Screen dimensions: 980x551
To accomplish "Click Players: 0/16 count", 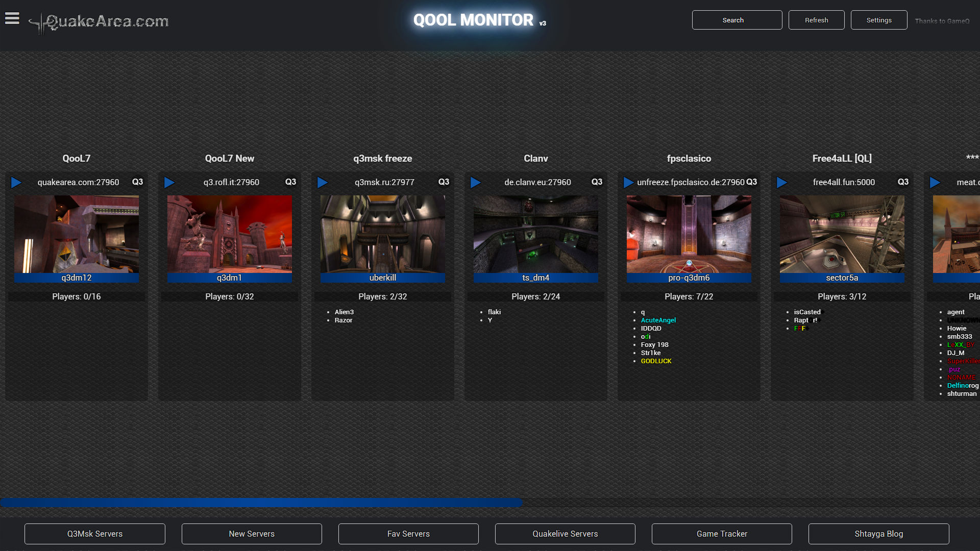I will [x=77, y=296].
